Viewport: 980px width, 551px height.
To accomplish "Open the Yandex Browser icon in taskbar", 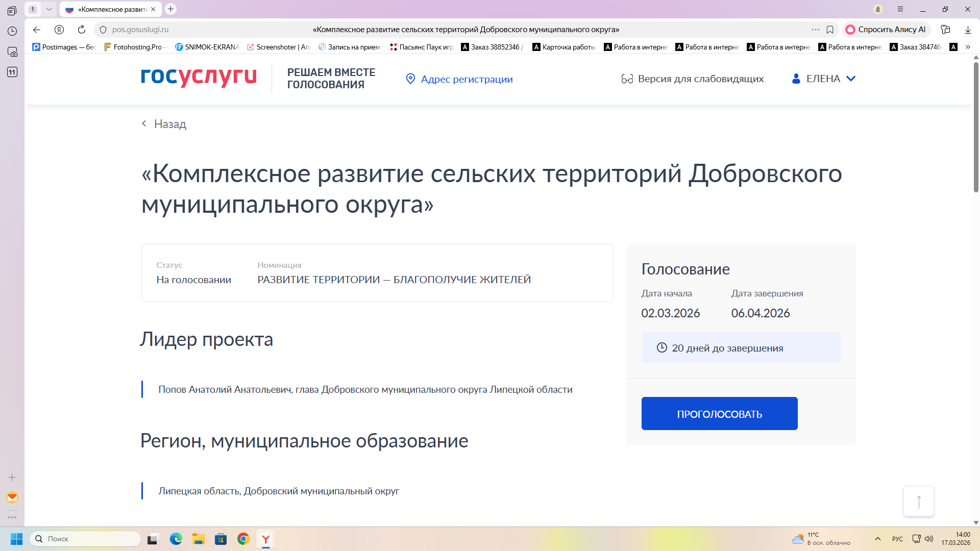I will pyautogui.click(x=265, y=539).
